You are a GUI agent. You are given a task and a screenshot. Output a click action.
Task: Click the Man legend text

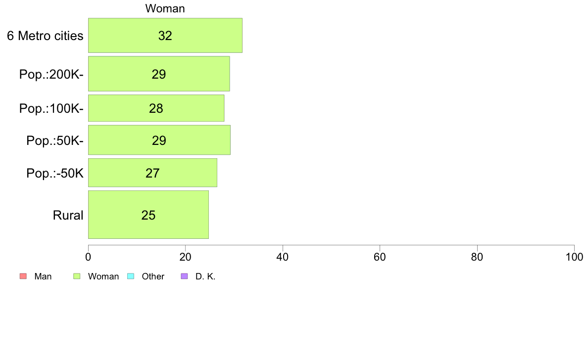pos(43,276)
